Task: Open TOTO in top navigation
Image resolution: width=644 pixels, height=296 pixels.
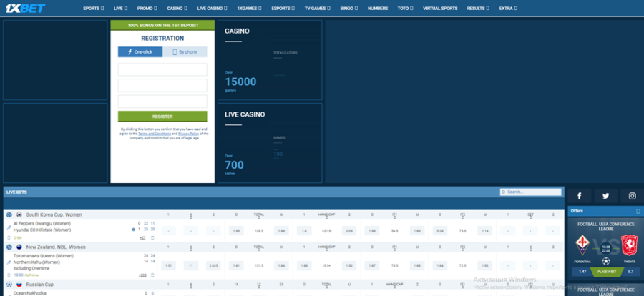Action: [x=406, y=8]
